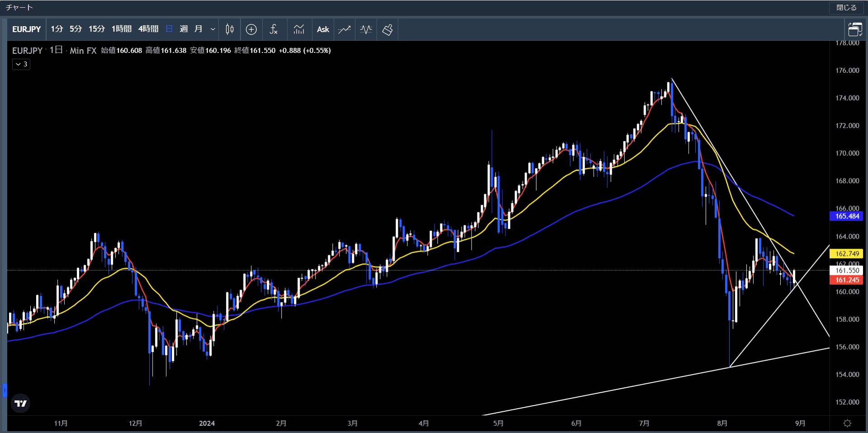The width and height of the screenshot is (868, 433).
Task: Open the indicator templates chart icon
Action: pyautogui.click(x=299, y=29)
